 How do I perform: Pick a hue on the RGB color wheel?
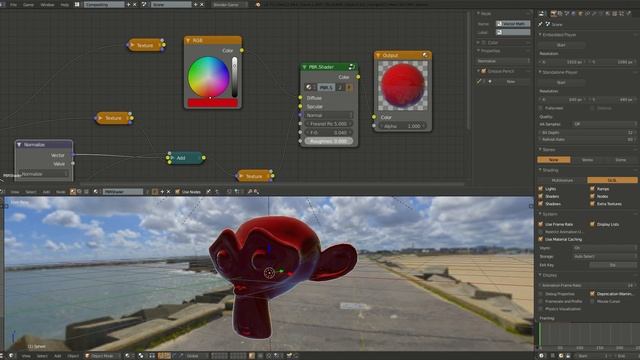(x=208, y=77)
